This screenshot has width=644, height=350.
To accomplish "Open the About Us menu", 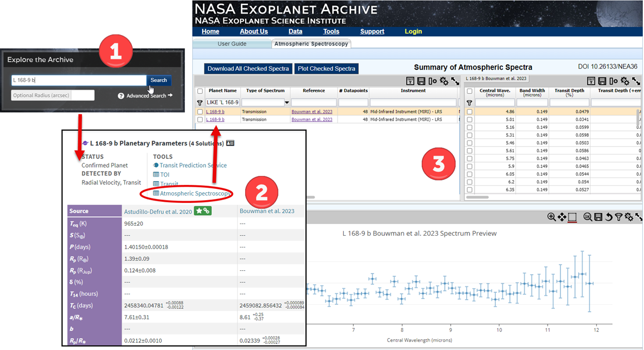I will pos(254,32).
